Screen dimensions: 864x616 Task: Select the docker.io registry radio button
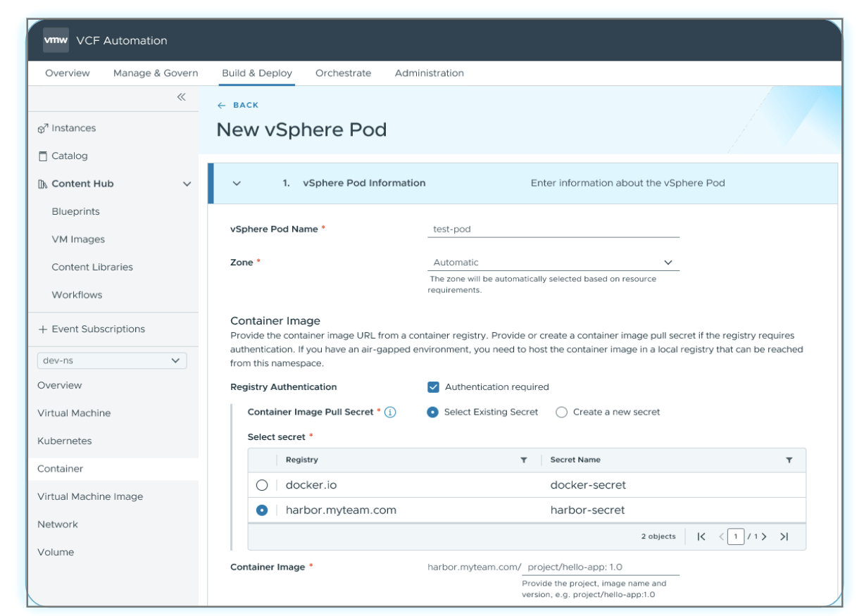pos(262,485)
